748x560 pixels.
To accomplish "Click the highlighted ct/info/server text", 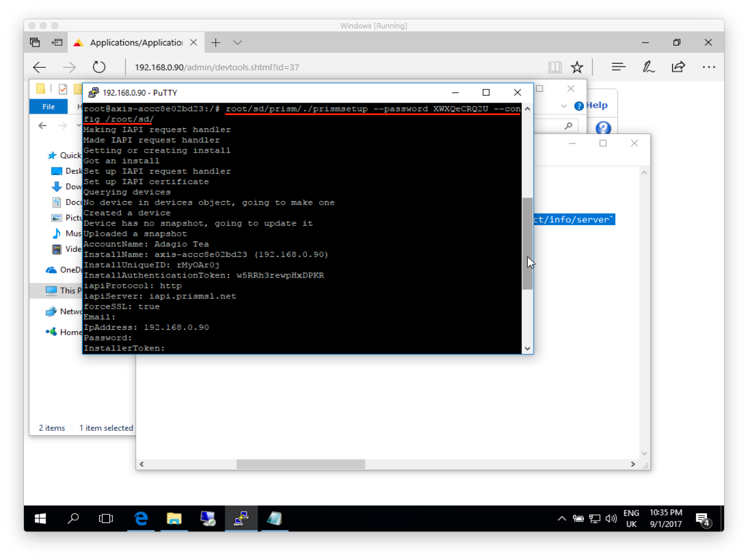I will (x=574, y=219).
